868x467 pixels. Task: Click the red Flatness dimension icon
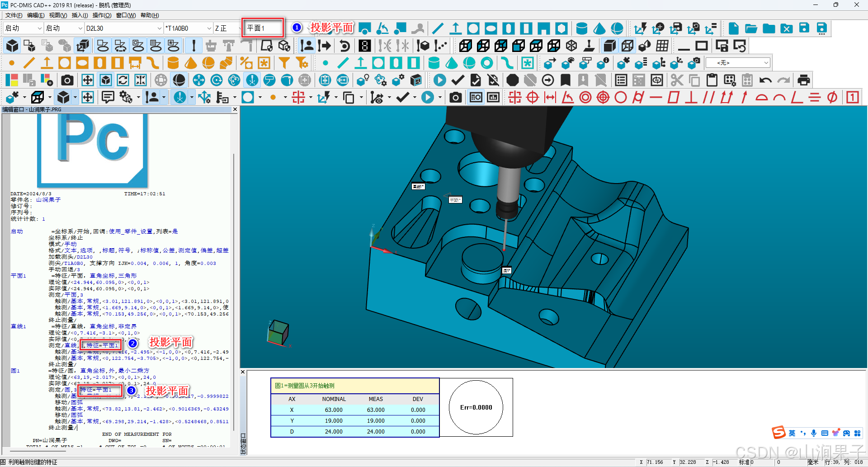(674, 97)
